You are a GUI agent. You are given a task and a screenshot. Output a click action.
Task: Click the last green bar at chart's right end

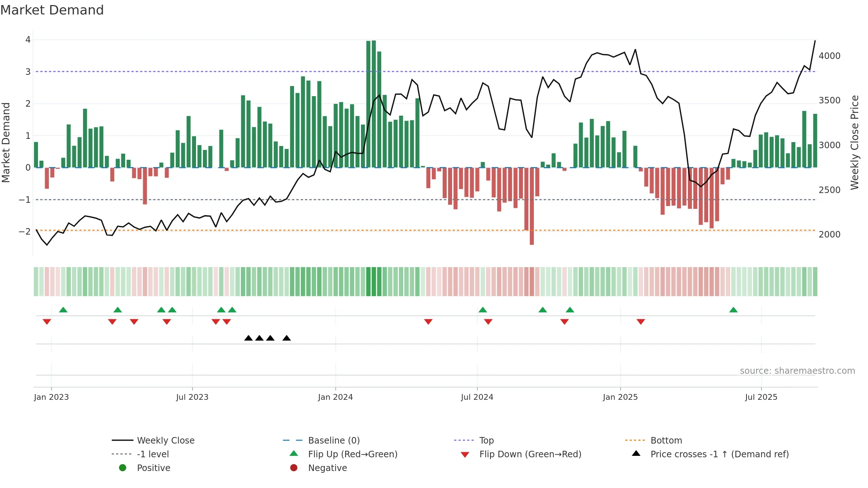[815, 141]
